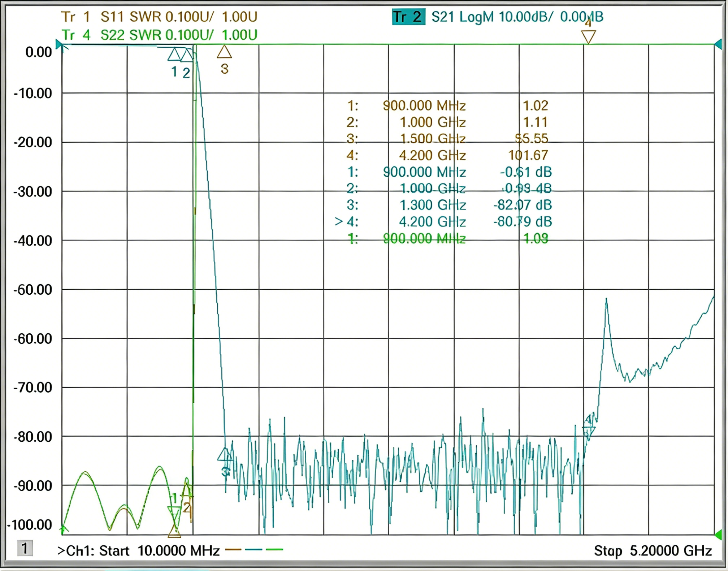Click the Stop 5.20000 GHz frequency field
Screen dimensions: 728x571
pos(653,551)
